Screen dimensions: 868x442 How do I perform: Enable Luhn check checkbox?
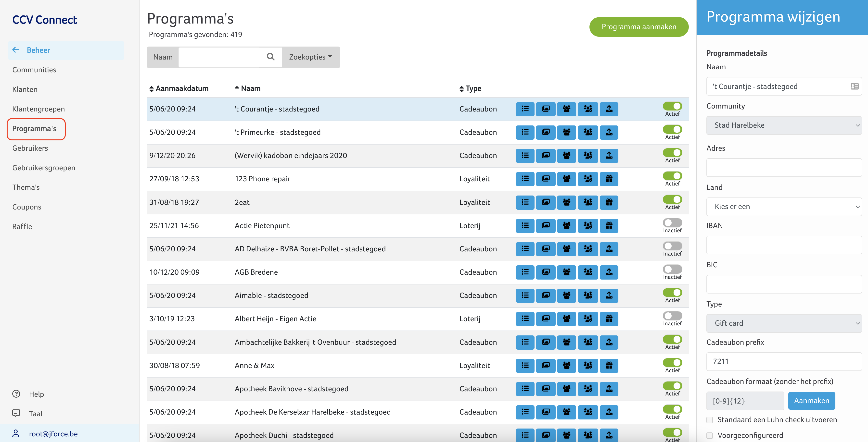coord(710,420)
